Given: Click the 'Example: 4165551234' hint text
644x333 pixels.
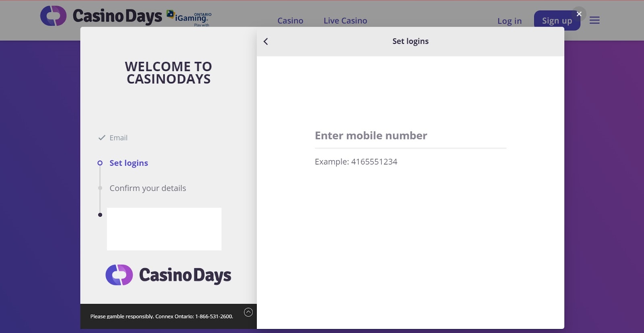Looking at the screenshot, I should 356,162.
